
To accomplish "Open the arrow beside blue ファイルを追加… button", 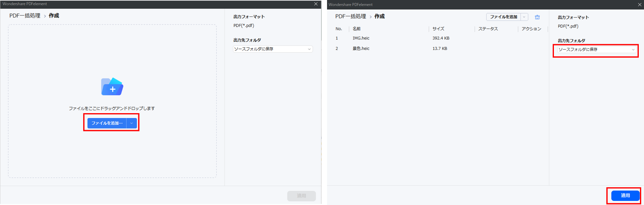I will click(132, 123).
